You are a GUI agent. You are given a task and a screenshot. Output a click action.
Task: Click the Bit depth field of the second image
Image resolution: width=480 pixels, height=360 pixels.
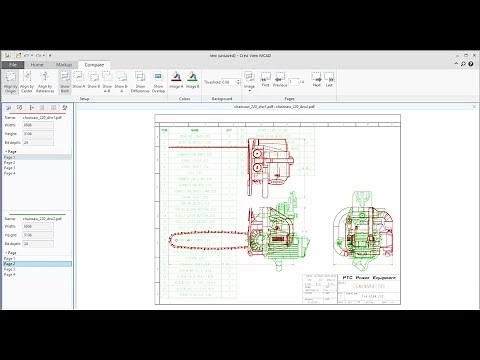click(x=38, y=244)
